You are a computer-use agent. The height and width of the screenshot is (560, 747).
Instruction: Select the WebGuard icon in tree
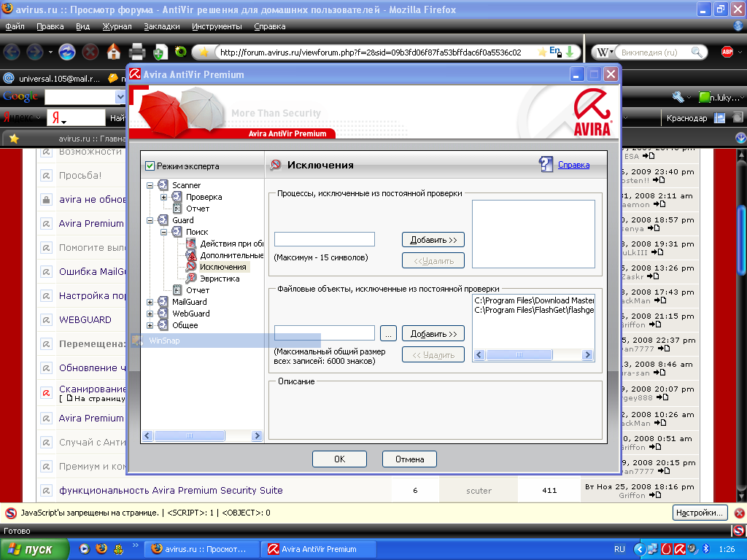click(x=163, y=313)
